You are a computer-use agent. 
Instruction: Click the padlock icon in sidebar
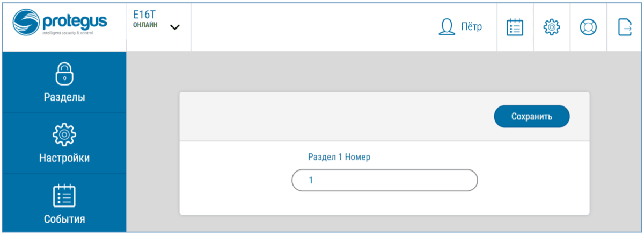[64, 74]
